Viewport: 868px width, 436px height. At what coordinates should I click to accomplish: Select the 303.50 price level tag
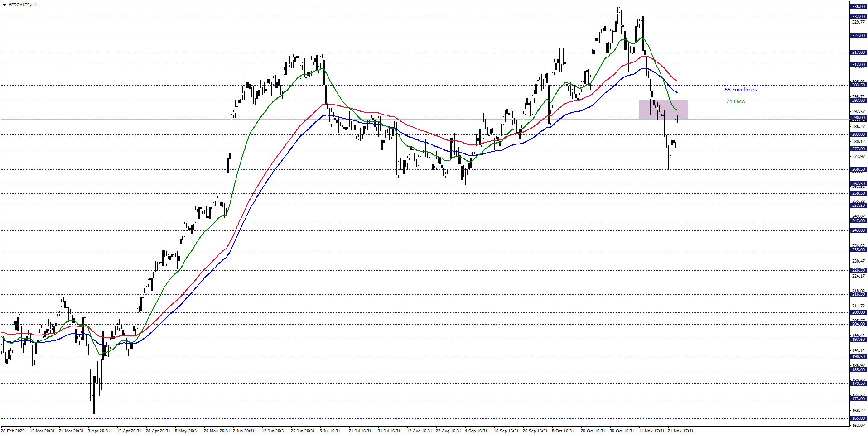858,85
